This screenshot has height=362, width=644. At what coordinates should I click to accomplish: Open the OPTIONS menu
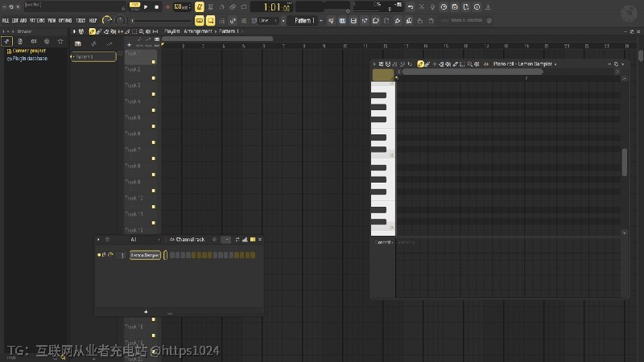click(x=65, y=21)
